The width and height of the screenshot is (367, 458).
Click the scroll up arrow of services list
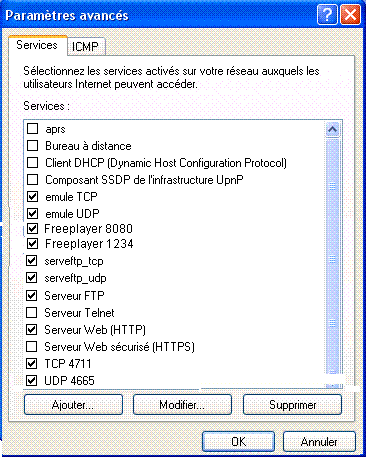332,129
